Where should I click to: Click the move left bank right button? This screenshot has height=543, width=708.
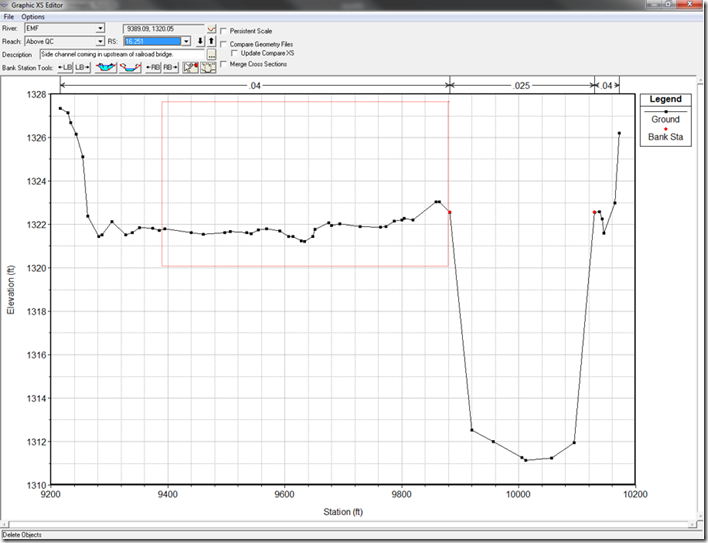pyautogui.click(x=82, y=67)
